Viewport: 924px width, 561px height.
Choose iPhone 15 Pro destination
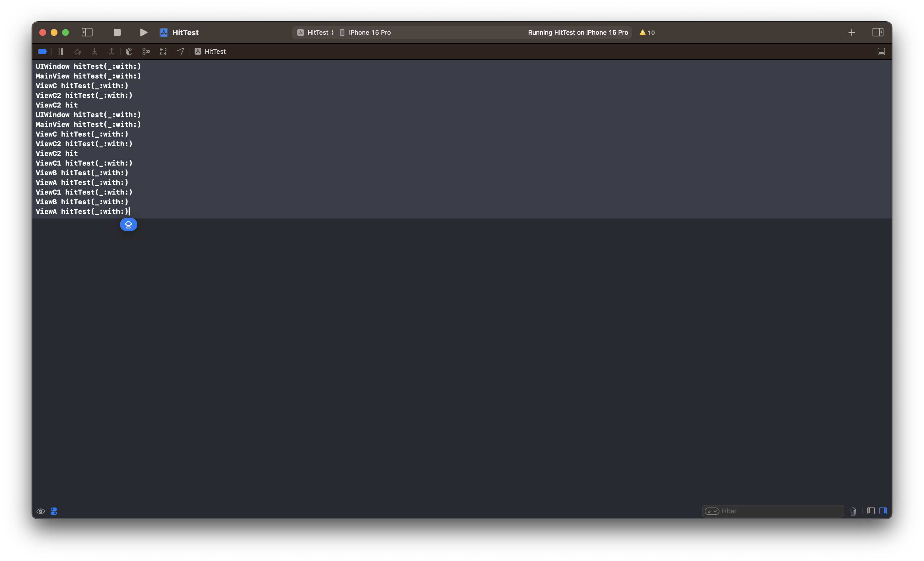tap(369, 33)
